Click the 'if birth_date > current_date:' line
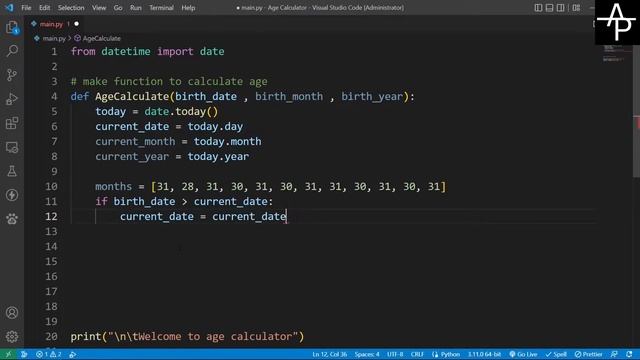The height and width of the screenshot is (360, 640). (x=184, y=202)
